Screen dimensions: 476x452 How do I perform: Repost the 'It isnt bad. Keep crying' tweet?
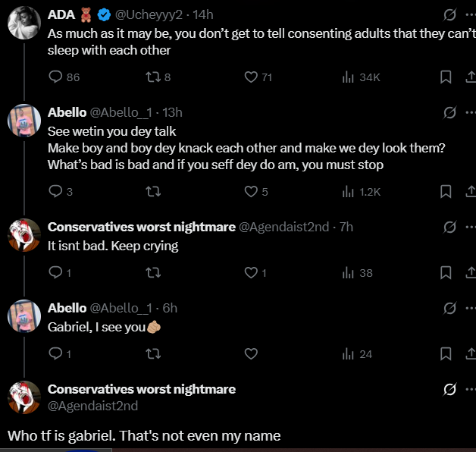[x=152, y=272]
